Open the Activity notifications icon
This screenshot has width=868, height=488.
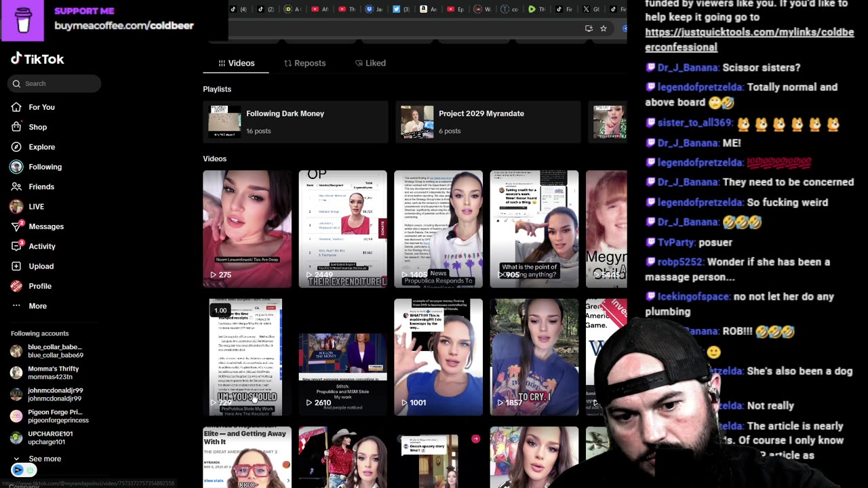(x=17, y=246)
